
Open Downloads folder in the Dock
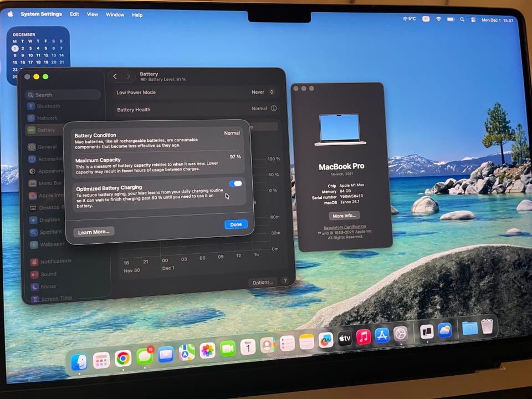(x=470, y=328)
